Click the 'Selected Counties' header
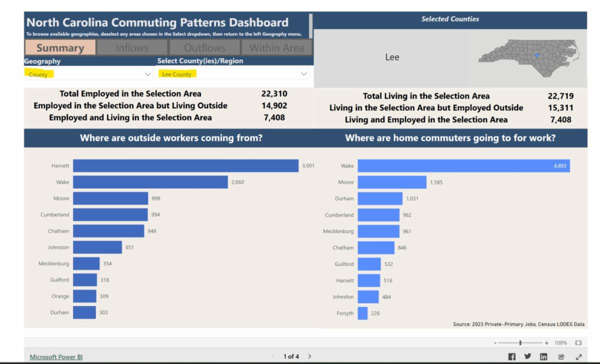600x364 pixels. coord(450,19)
